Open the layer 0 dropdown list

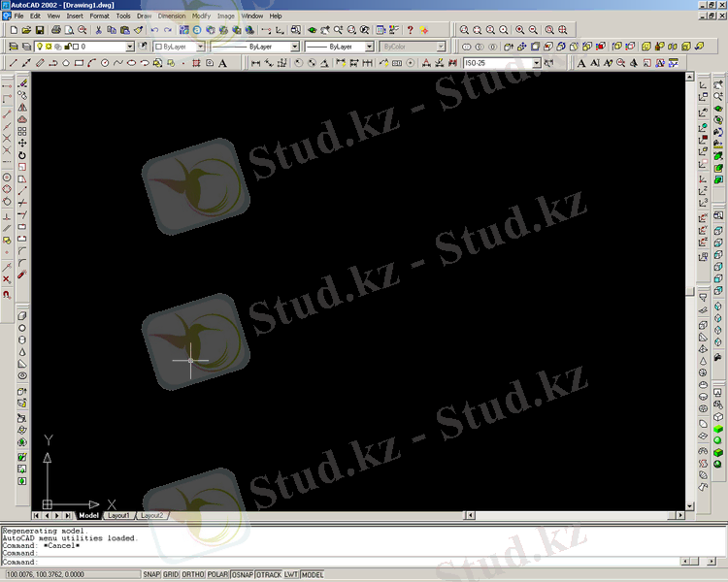coord(130,47)
